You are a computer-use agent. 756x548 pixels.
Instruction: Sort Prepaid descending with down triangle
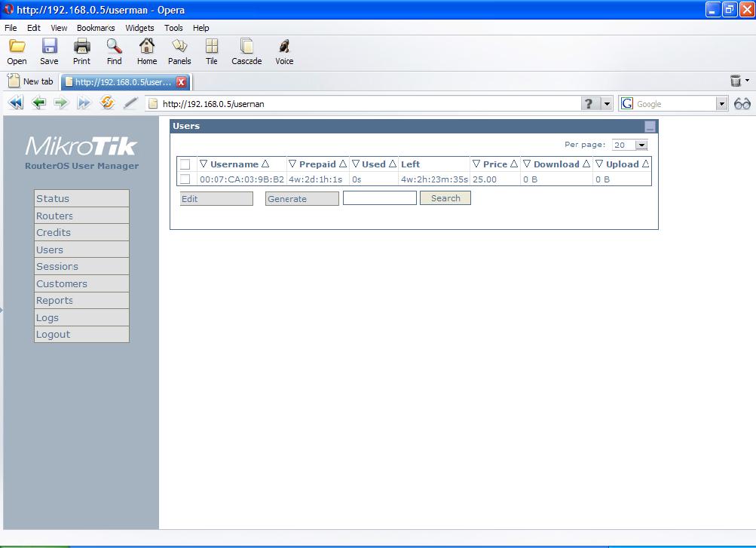pos(292,164)
